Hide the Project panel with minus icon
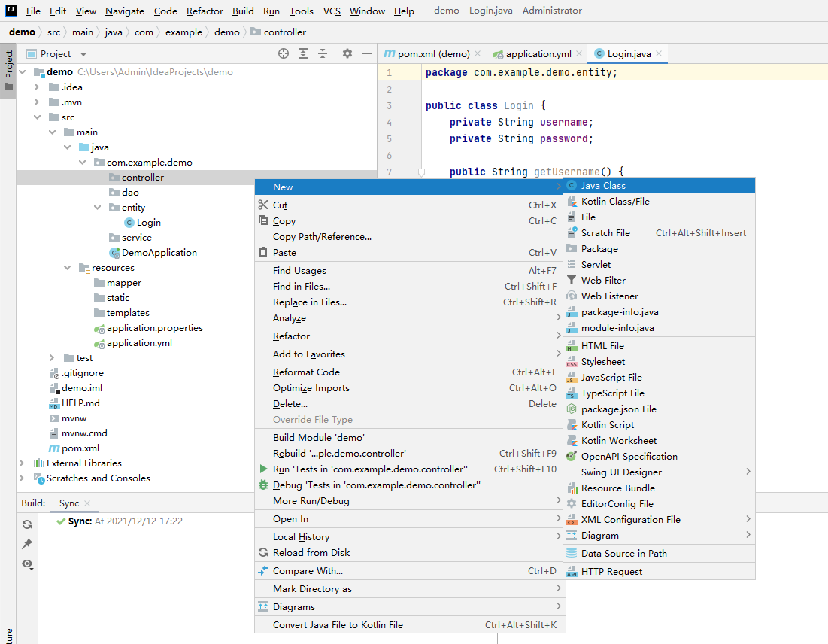Screen dimensions: 828x644 (x=366, y=53)
